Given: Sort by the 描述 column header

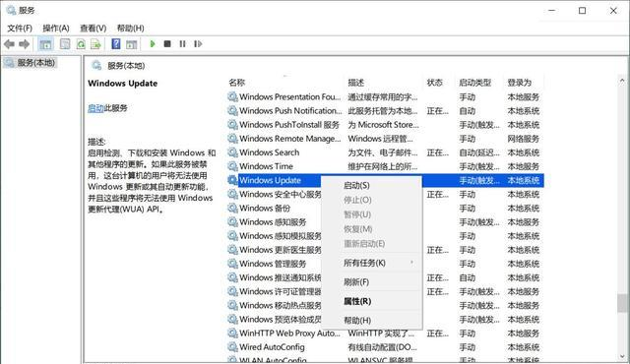Looking at the screenshot, I should [383, 83].
